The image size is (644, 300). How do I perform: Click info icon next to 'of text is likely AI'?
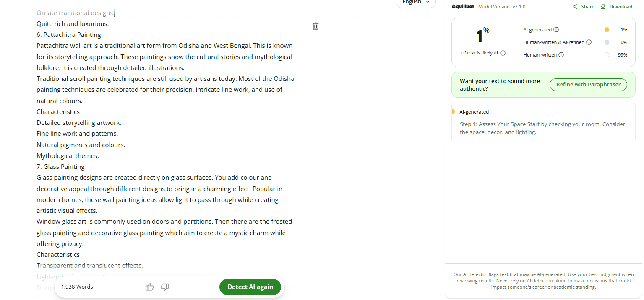[503, 53]
